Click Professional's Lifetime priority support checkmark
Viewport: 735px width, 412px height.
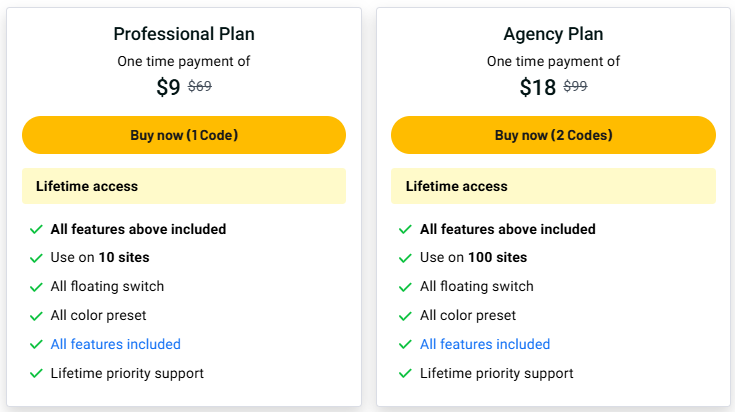click(36, 374)
